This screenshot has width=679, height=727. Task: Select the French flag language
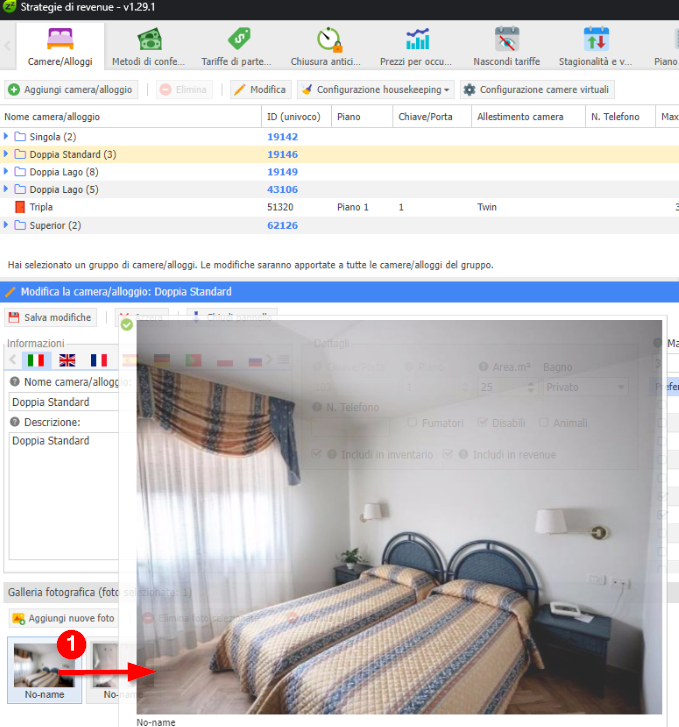(x=99, y=360)
